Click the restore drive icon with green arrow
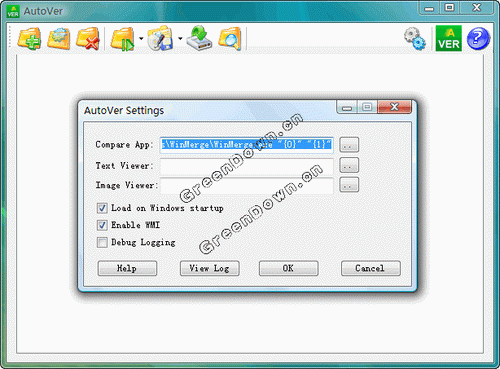 click(x=199, y=39)
